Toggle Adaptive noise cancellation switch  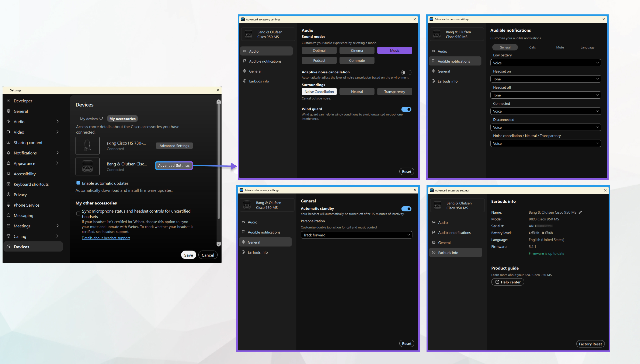point(406,72)
